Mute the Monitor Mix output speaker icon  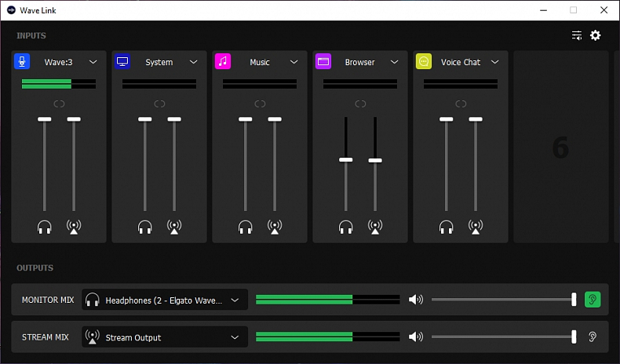point(416,300)
